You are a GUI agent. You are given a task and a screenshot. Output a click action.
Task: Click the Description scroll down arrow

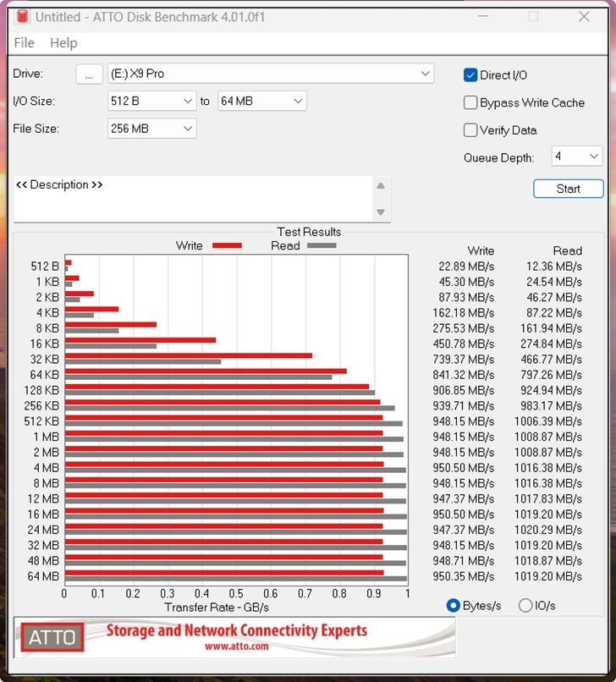point(381,212)
